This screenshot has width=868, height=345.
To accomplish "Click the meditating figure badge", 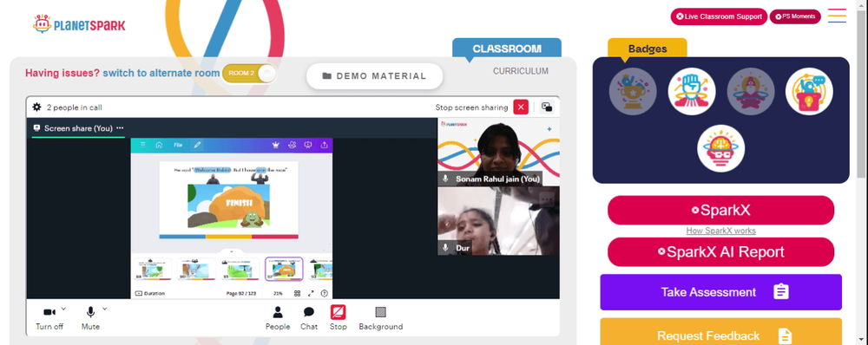I will pos(751,91).
